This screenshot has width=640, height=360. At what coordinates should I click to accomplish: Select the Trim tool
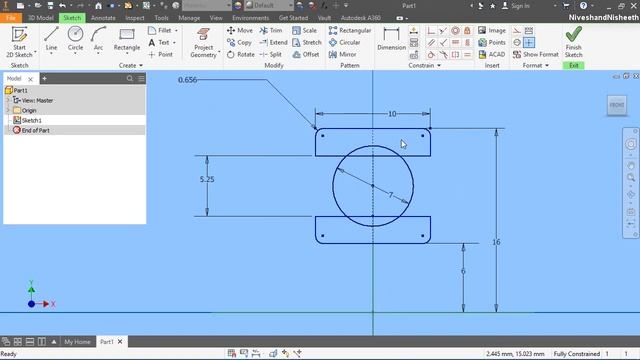(x=271, y=30)
